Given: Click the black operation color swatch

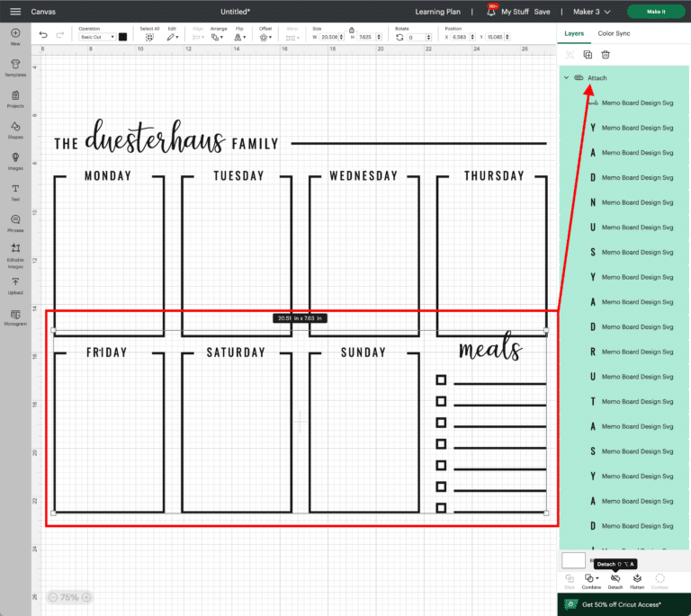Looking at the screenshot, I should (123, 37).
